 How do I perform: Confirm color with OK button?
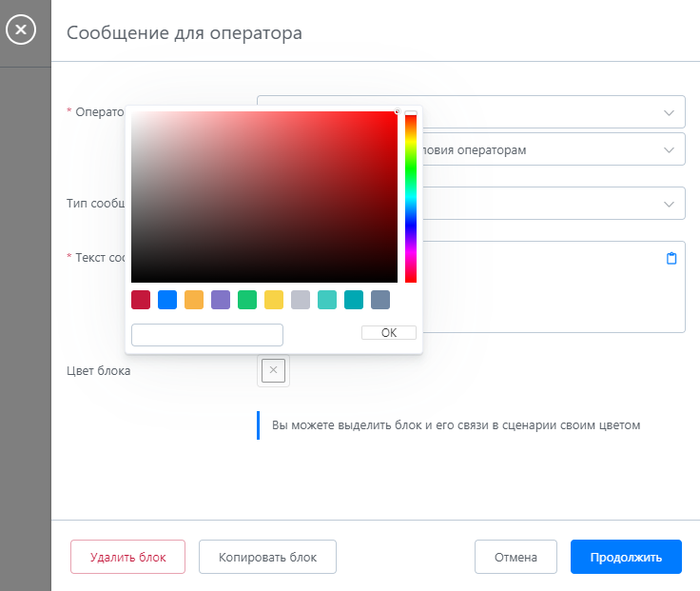388,333
